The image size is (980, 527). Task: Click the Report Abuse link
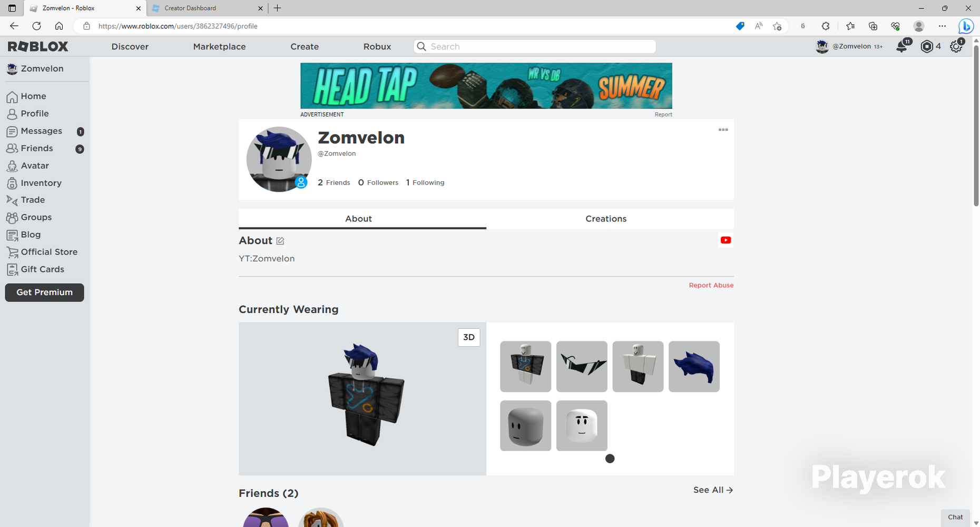[x=711, y=285]
